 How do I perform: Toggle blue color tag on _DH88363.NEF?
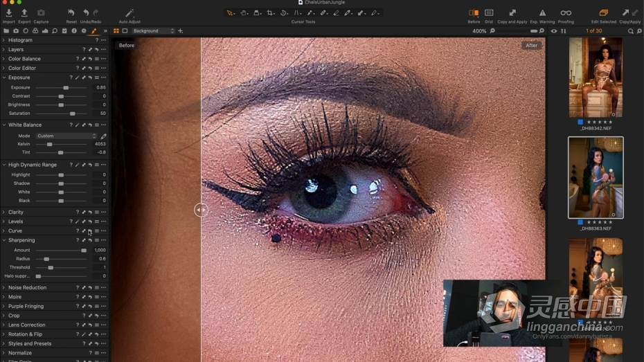point(580,222)
